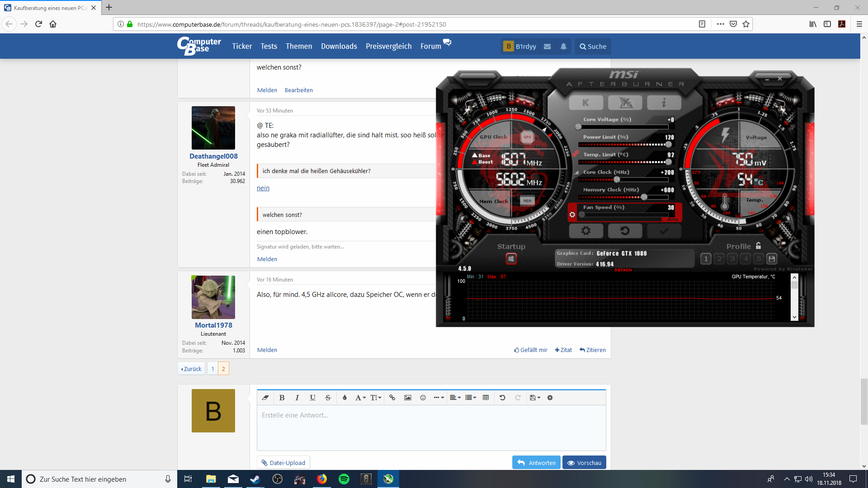Open the Suche search button
Image resolution: width=868 pixels, height=488 pixels.
[593, 47]
